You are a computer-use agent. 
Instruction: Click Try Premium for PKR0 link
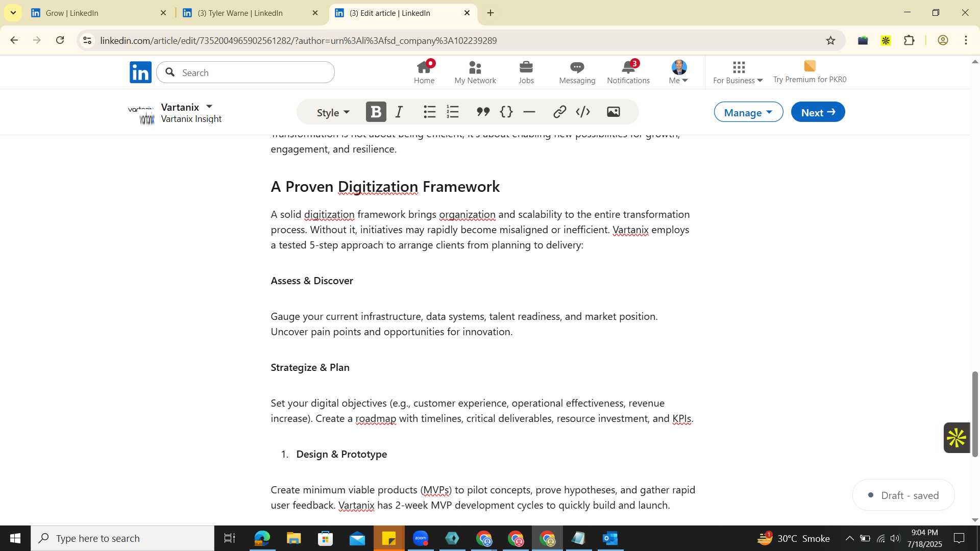(810, 72)
